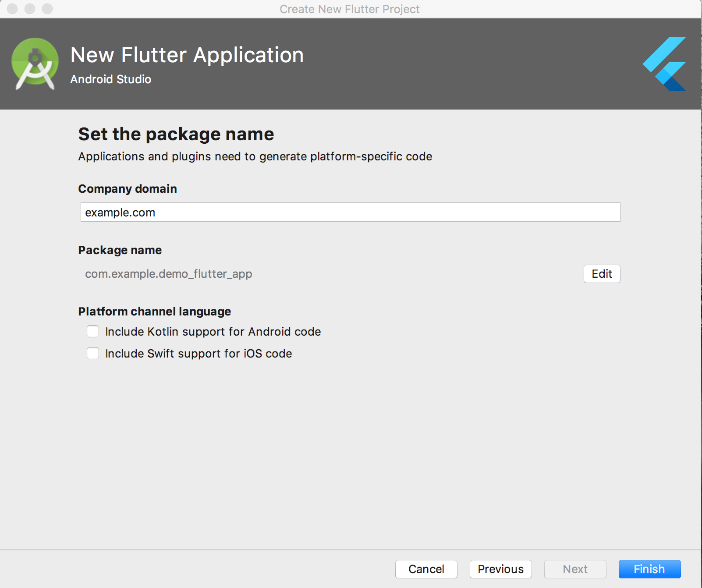Click the Flutter logo in header

click(x=664, y=64)
